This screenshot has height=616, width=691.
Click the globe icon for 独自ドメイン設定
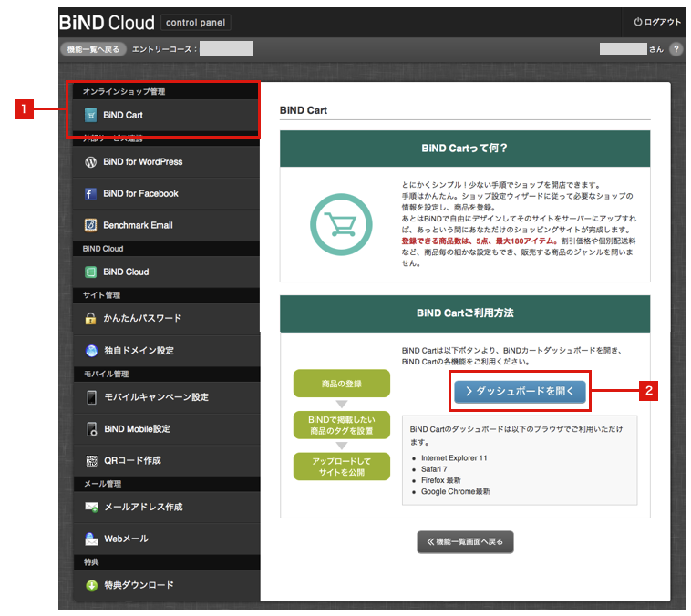[91, 351]
